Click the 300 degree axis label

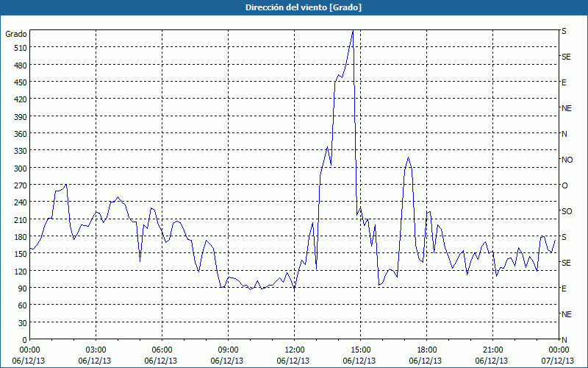[21, 169]
